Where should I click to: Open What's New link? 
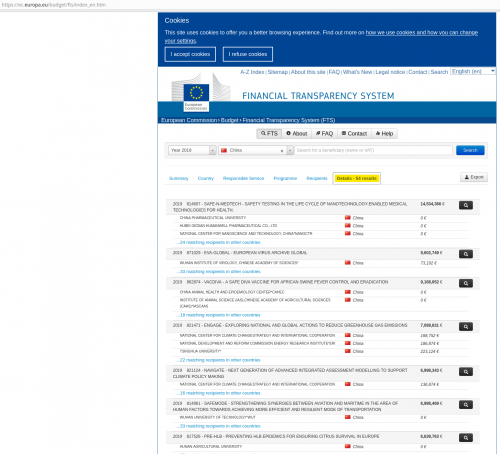tap(357, 72)
